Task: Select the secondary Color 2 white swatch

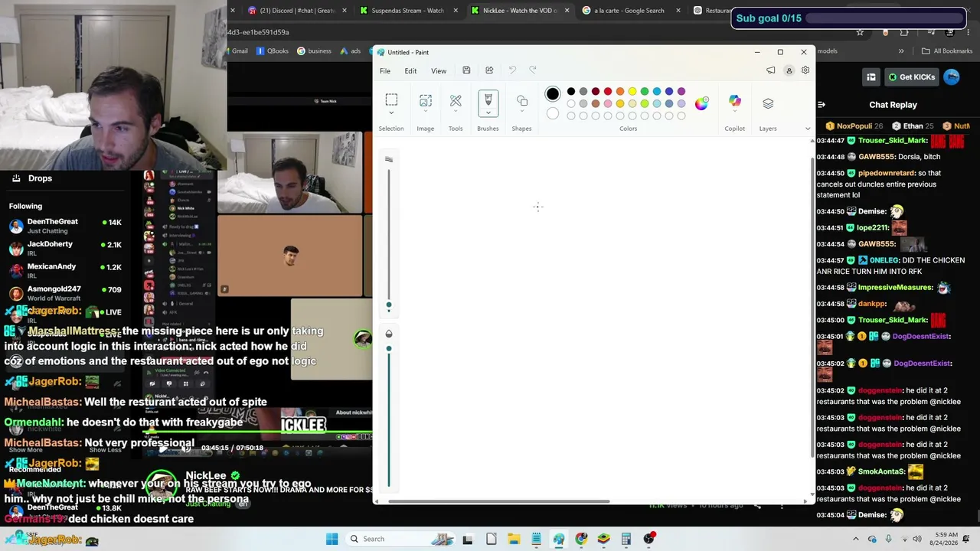Action: click(553, 114)
